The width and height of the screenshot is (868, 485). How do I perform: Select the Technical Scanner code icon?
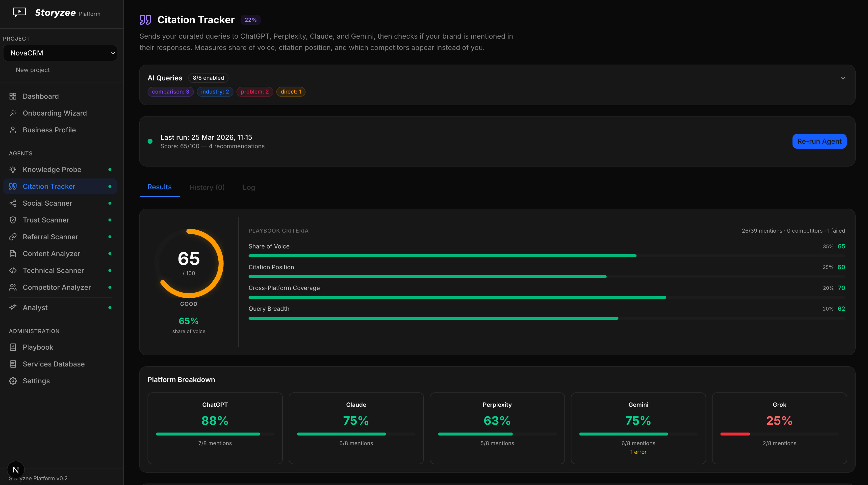(x=13, y=270)
